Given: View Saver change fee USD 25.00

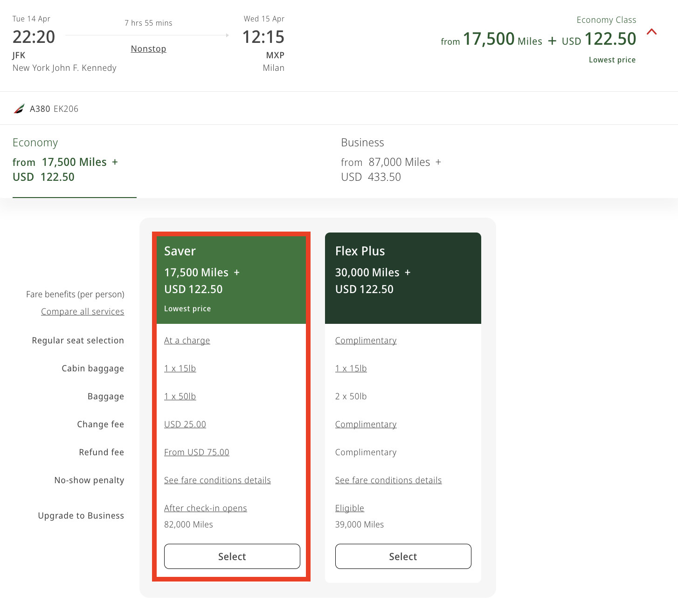Looking at the screenshot, I should click(185, 424).
